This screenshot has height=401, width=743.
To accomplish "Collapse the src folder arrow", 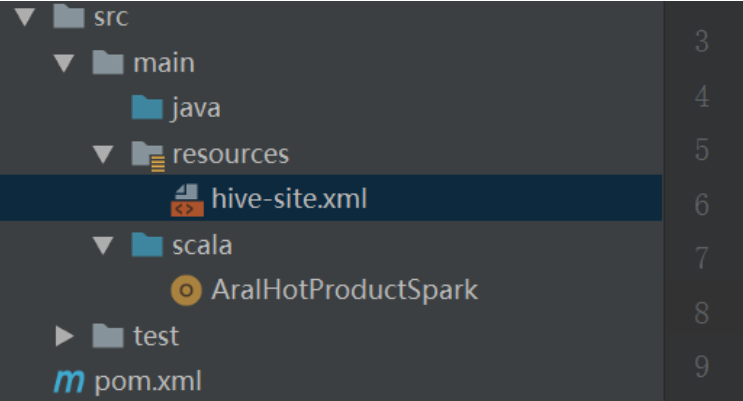I will coord(26,17).
